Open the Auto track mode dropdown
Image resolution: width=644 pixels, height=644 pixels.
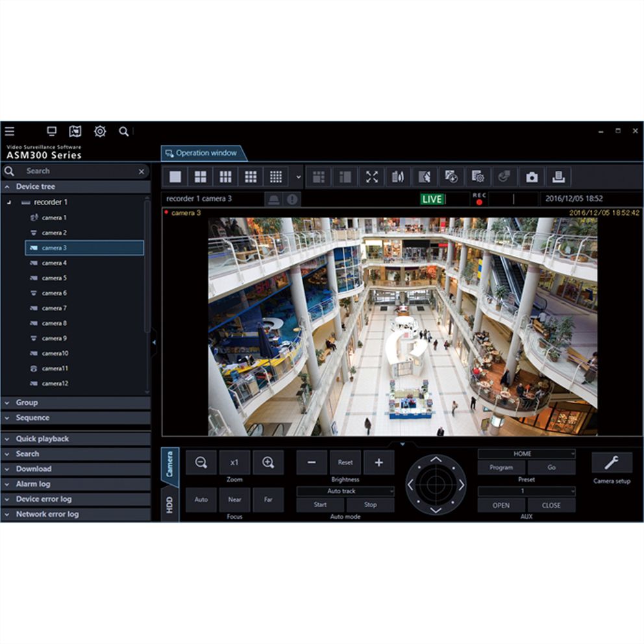click(x=345, y=491)
